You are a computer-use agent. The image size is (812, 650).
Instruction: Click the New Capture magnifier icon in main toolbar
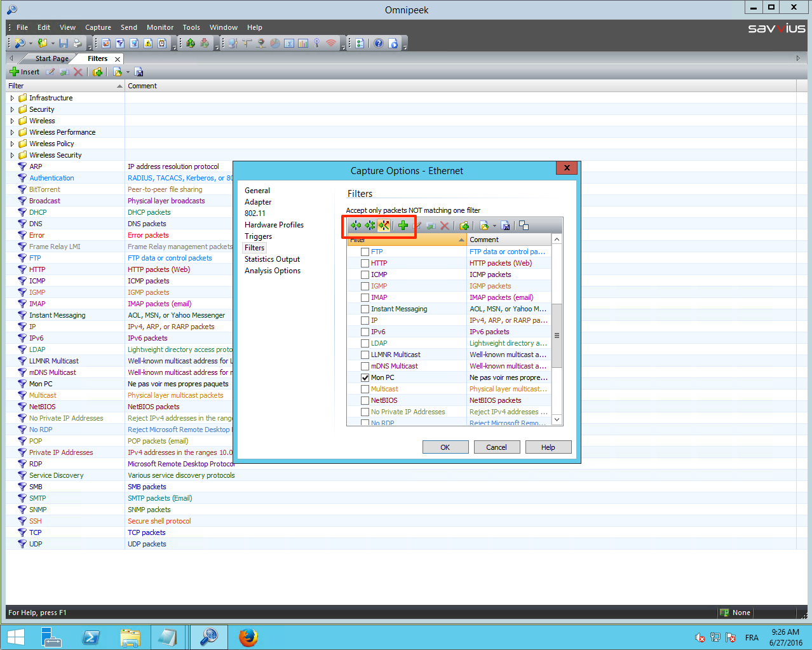pos(20,43)
